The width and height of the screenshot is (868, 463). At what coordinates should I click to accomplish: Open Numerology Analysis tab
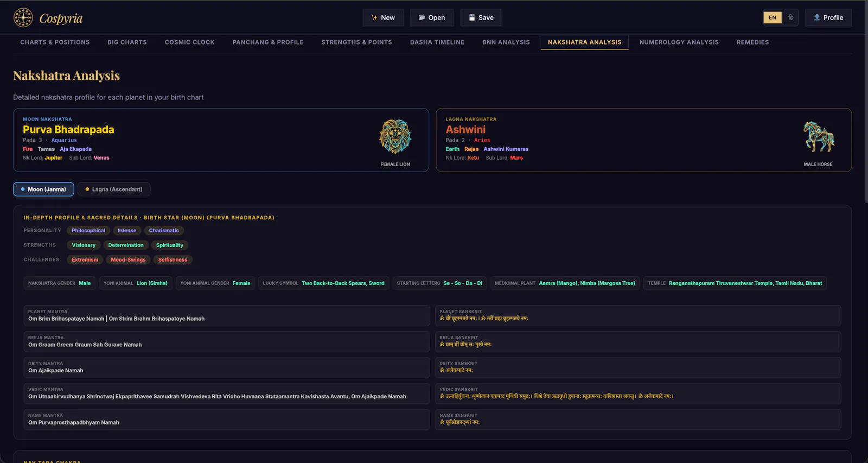coord(679,42)
